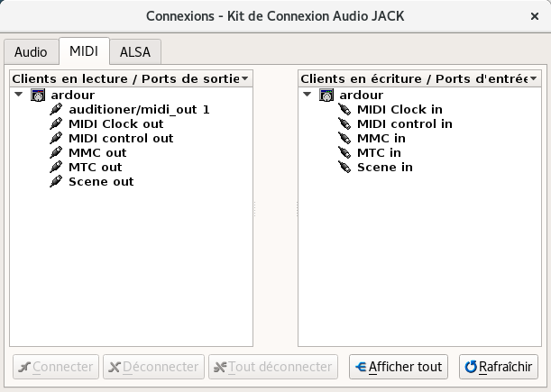Collapse the ardour tree in input ports

coord(308,95)
